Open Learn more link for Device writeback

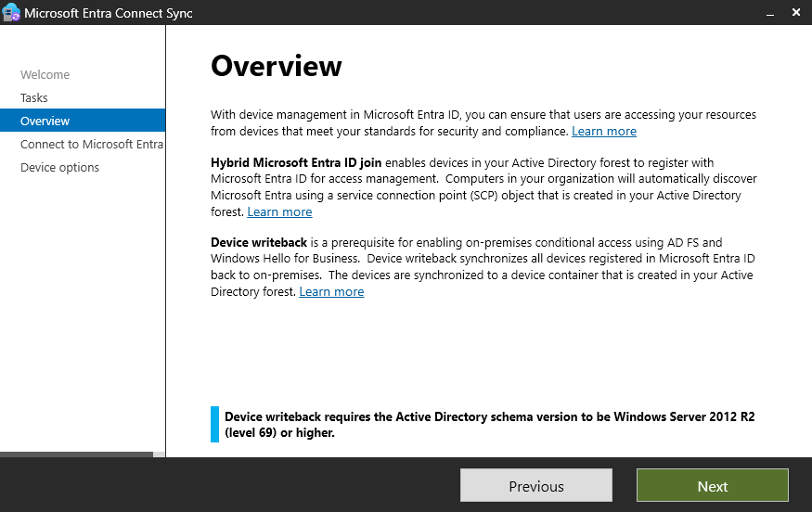click(x=331, y=292)
